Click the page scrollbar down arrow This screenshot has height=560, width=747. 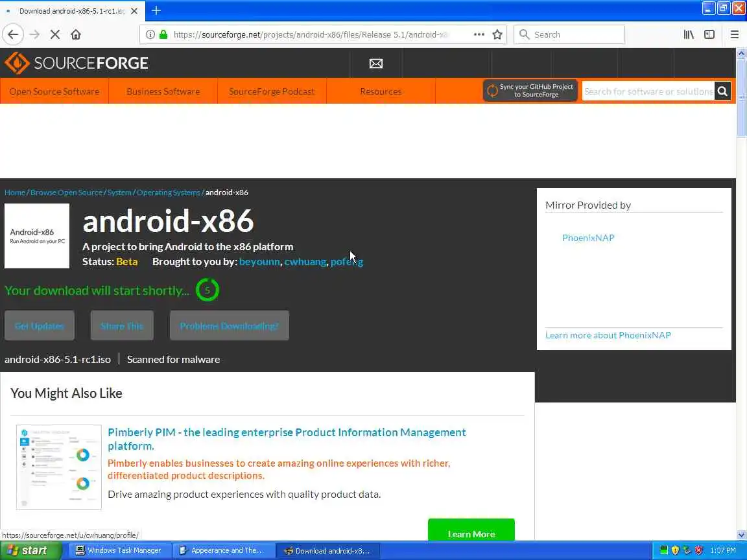pyautogui.click(x=741, y=535)
